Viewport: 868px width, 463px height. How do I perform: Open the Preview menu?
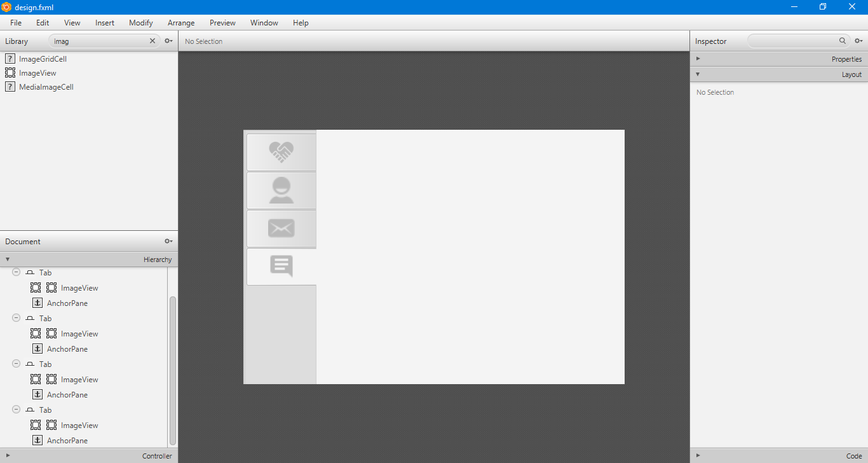tap(222, 22)
